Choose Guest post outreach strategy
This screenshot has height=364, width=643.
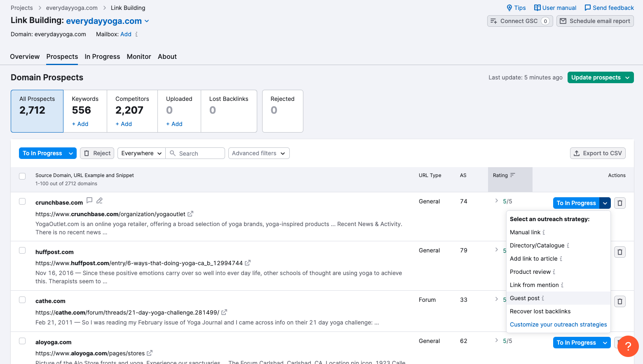click(x=558, y=298)
